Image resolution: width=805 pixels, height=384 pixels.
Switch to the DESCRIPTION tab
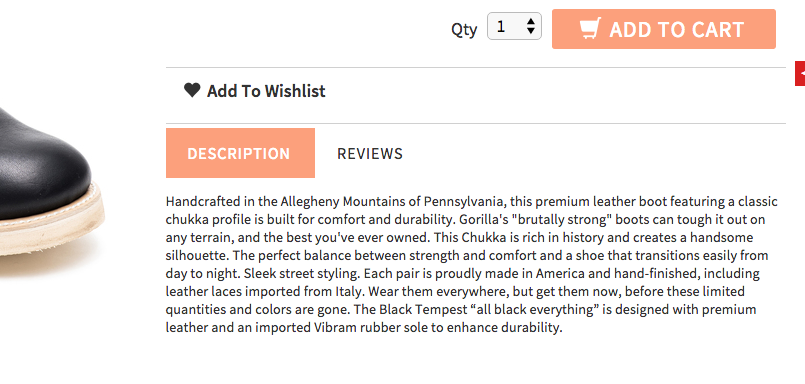[240, 153]
